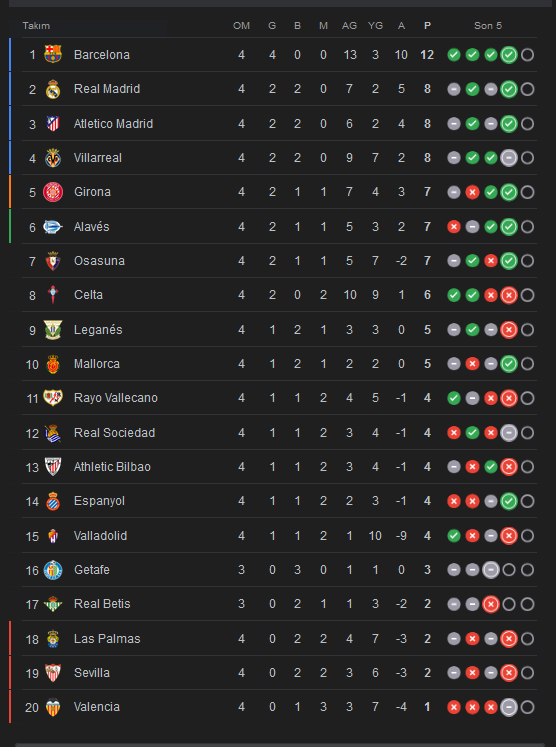
Task: Click Mallorca's highlighted latest win indicator
Action: pyautogui.click(x=509, y=363)
